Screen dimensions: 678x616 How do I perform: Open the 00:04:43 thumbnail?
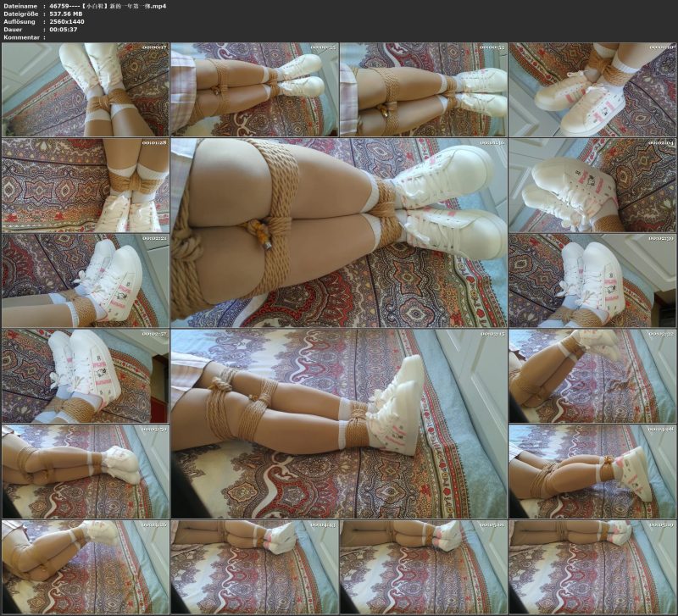click(254, 567)
